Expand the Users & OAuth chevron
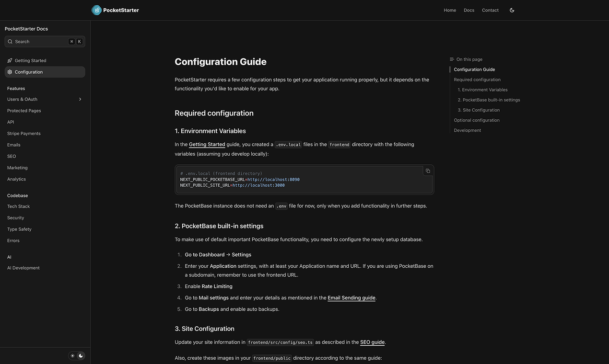 point(80,99)
